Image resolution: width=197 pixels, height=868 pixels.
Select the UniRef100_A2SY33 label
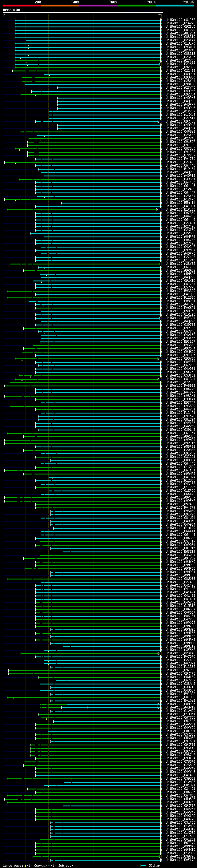click(x=180, y=135)
